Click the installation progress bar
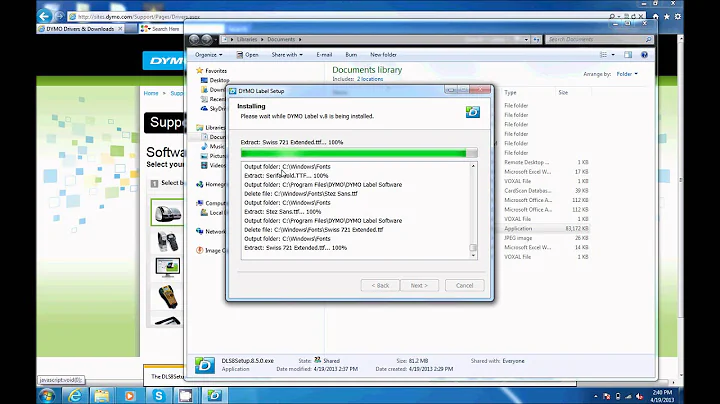 coord(359,153)
